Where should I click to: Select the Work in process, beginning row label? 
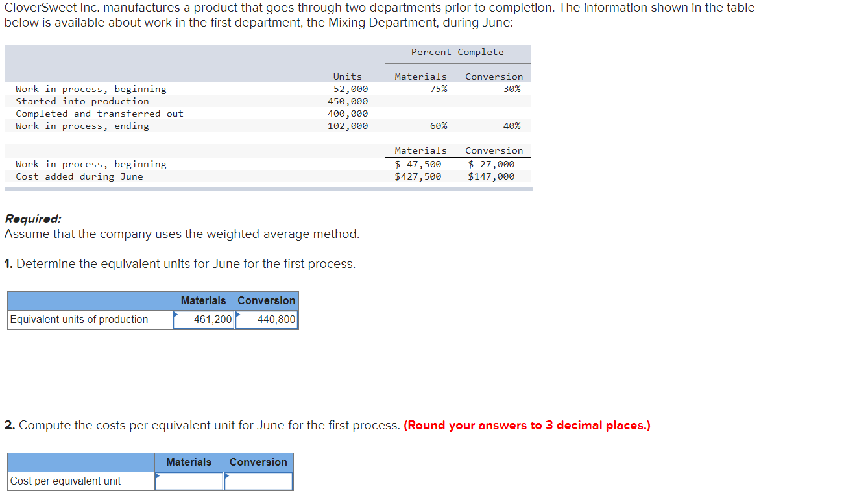(91, 89)
